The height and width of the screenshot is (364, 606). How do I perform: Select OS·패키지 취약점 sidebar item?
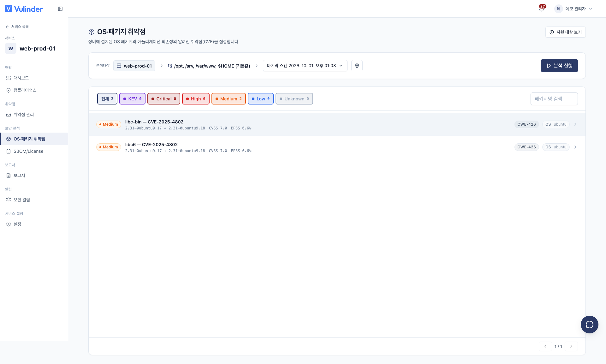click(x=34, y=139)
